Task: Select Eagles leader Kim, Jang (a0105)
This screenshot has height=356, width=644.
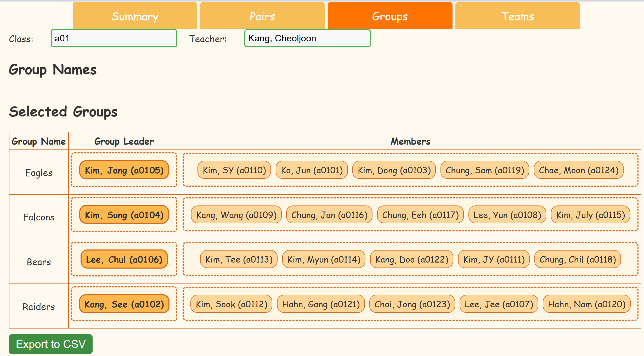Action: click(x=124, y=170)
